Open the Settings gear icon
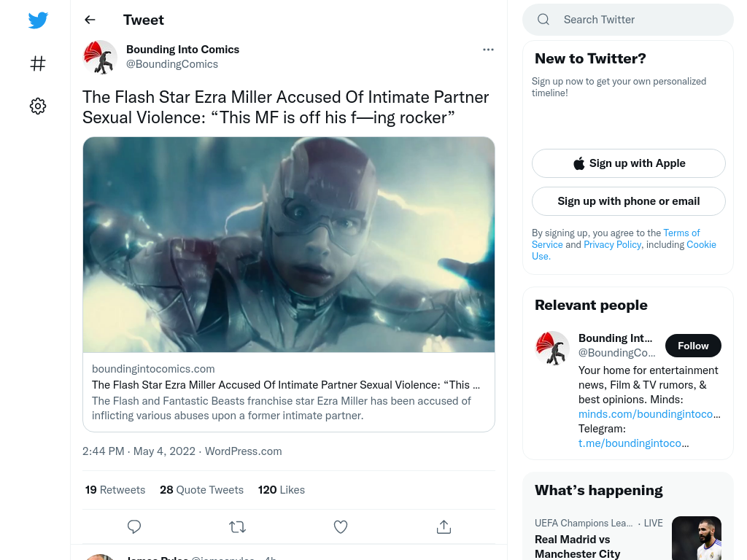The height and width of the screenshot is (560, 747). [x=38, y=106]
